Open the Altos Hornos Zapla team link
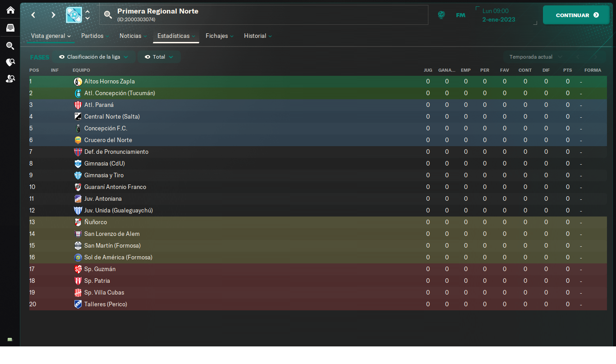This screenshot has width=616, height=364. (x=109, y=82)
